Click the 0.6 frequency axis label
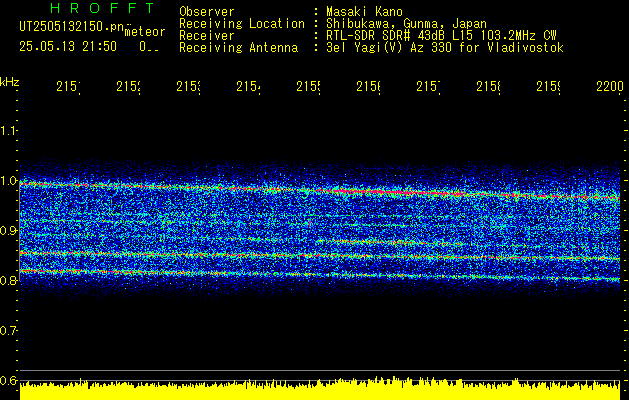 [8, 380]
